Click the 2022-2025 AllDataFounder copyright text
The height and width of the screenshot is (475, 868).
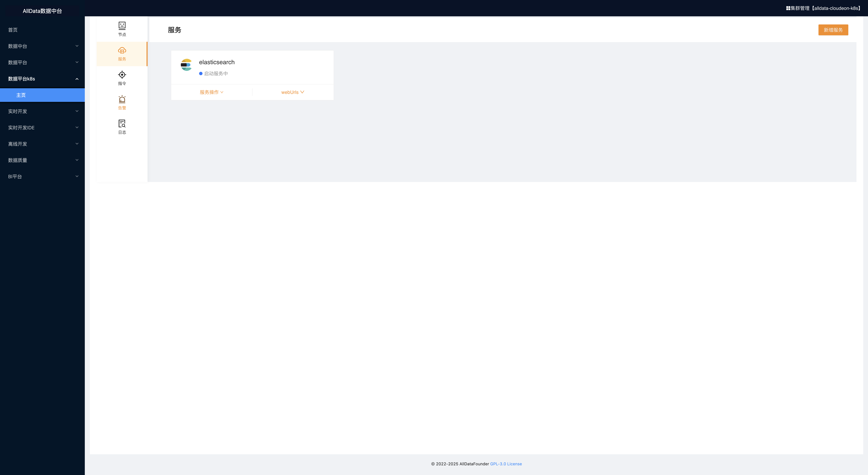(x=460, y=464)
